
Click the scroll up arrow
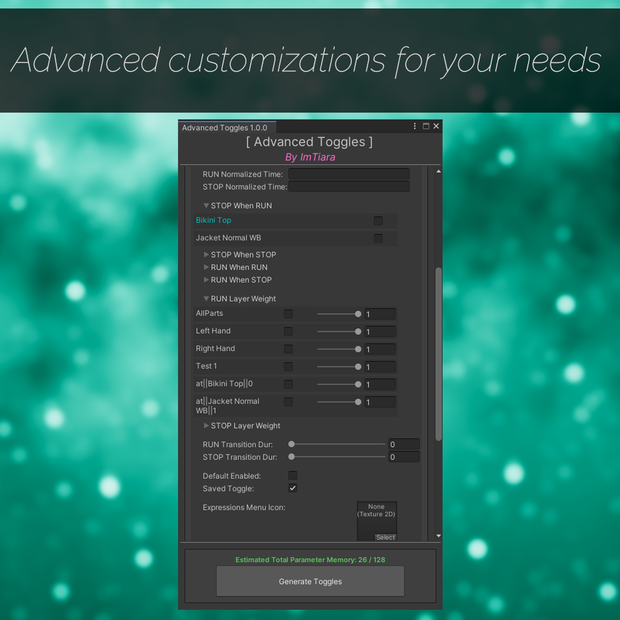pos(439,172)
